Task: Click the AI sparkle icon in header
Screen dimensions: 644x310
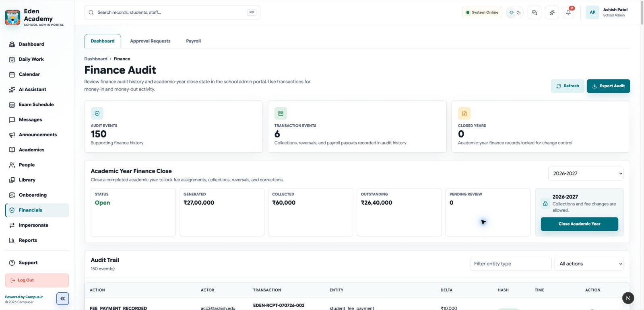Action: pos(552,12)
